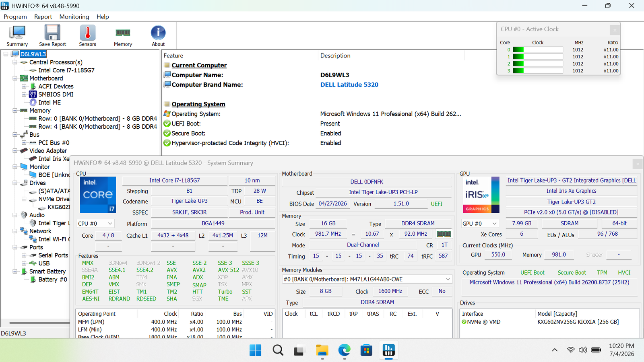This screenshot has width=644, height=362.
Task: Open the Summary toolbar icon
Action: click(x=17, y=36)
